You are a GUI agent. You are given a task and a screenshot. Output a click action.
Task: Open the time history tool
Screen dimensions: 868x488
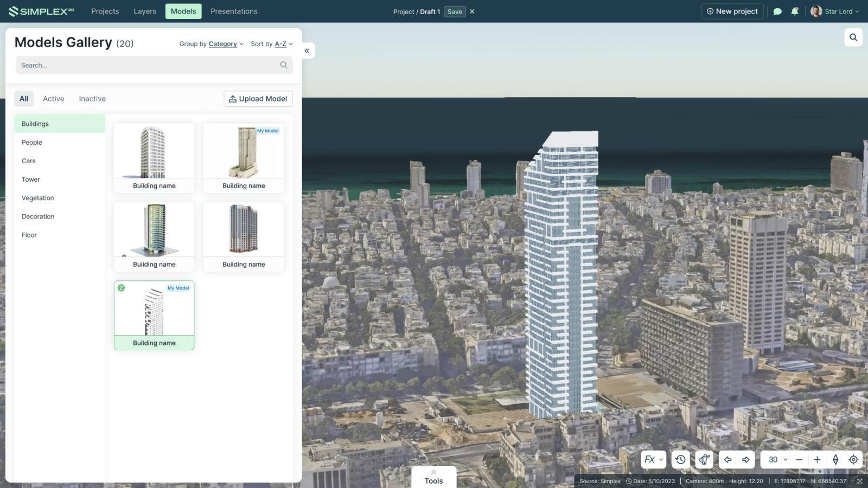tap(680, 459)
